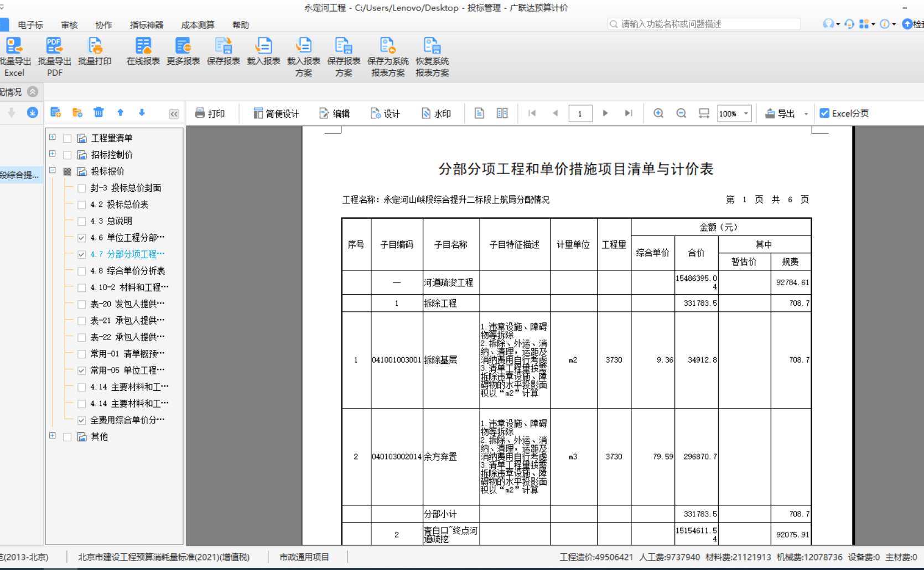Select the 表-20 发包人提供 report item
Image resolution: width=924 pixels, height=570 pixels.
tap(127, 304)
